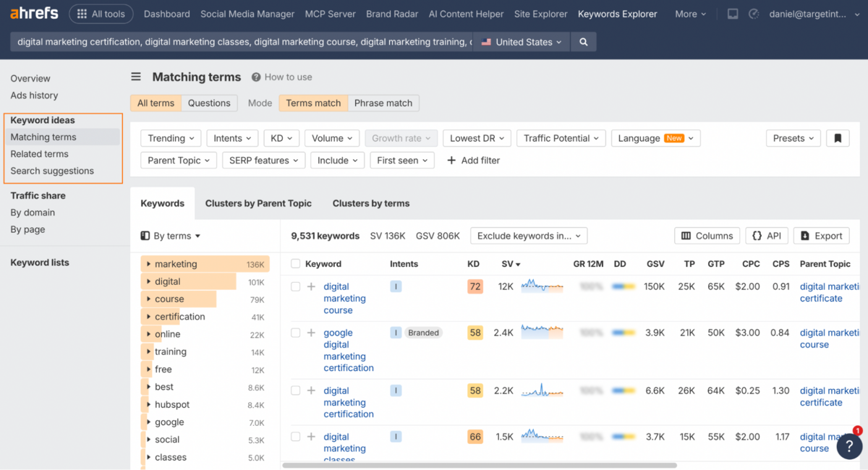Image resolution: width=868 pixels, height=470 pixels.
Task: Go to Related terms in sidebar
Action: pos(40,154)
